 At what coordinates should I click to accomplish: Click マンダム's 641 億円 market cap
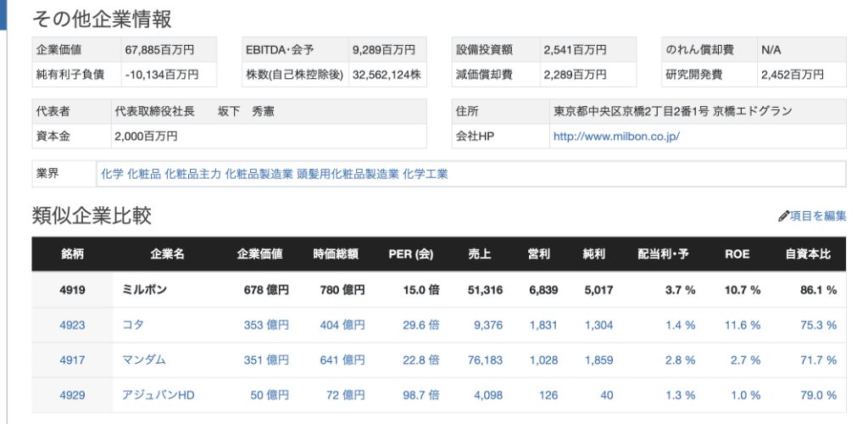[342, 360]
